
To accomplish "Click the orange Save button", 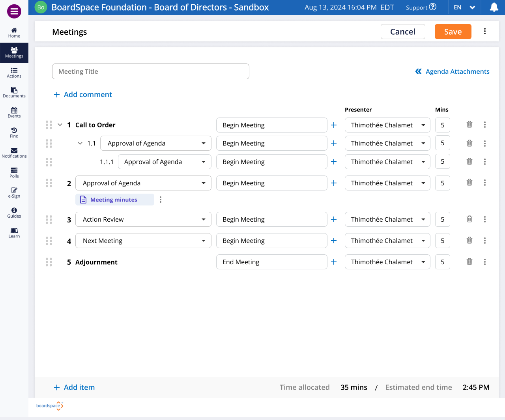I will click(453, 32).
